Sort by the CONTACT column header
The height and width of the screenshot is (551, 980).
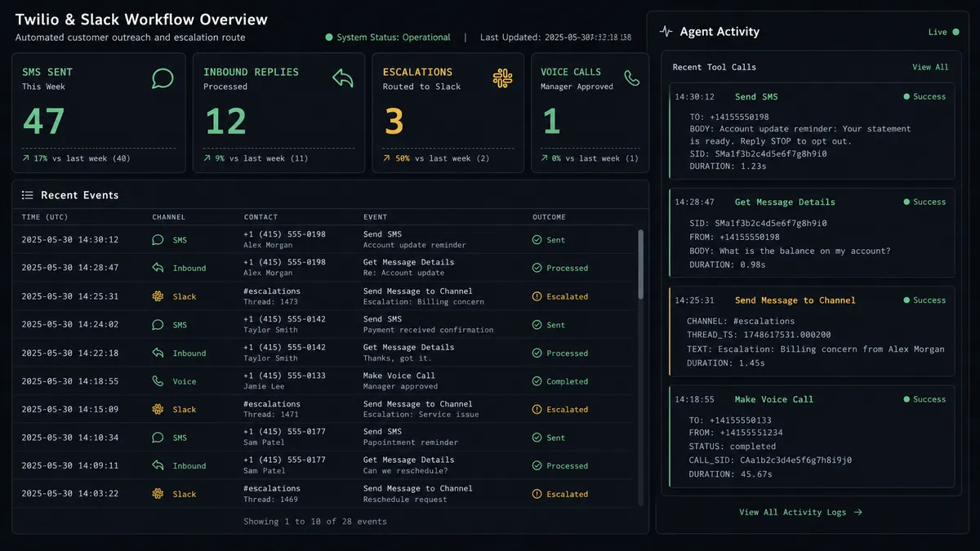pyautogui.click(x=261, y=217)
